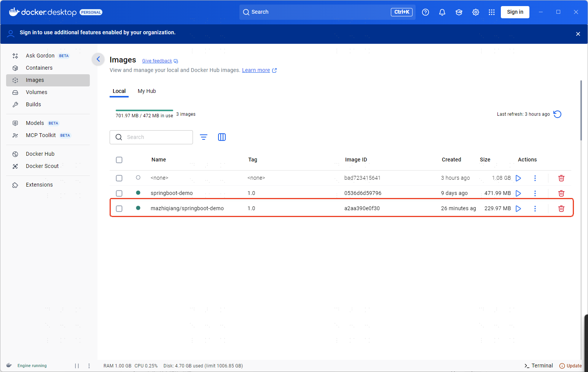588x372 pixels.
Task: Select Images in the sidebar
Action: [x=48, y=80]
